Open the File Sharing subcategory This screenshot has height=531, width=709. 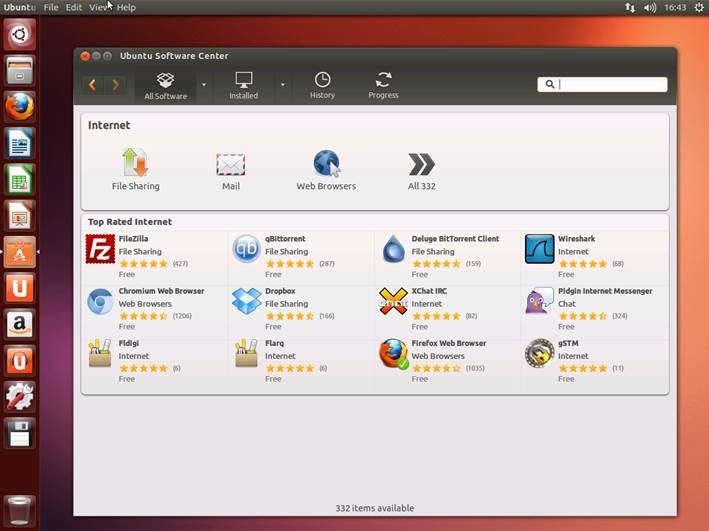(136, 169)
